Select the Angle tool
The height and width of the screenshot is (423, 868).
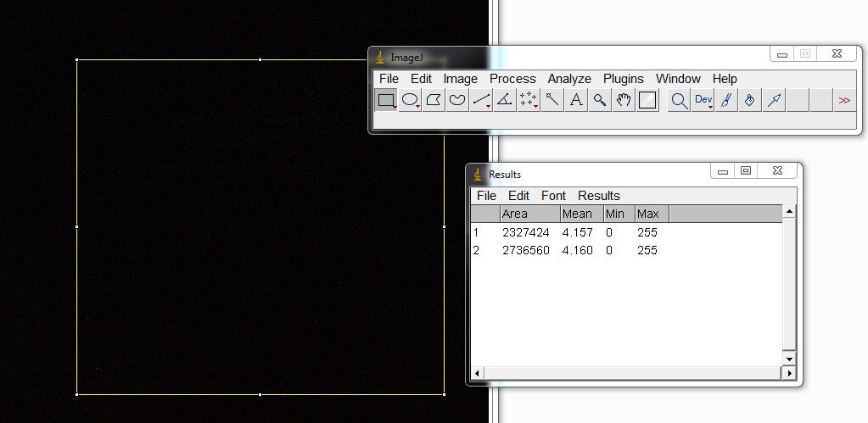504,100
